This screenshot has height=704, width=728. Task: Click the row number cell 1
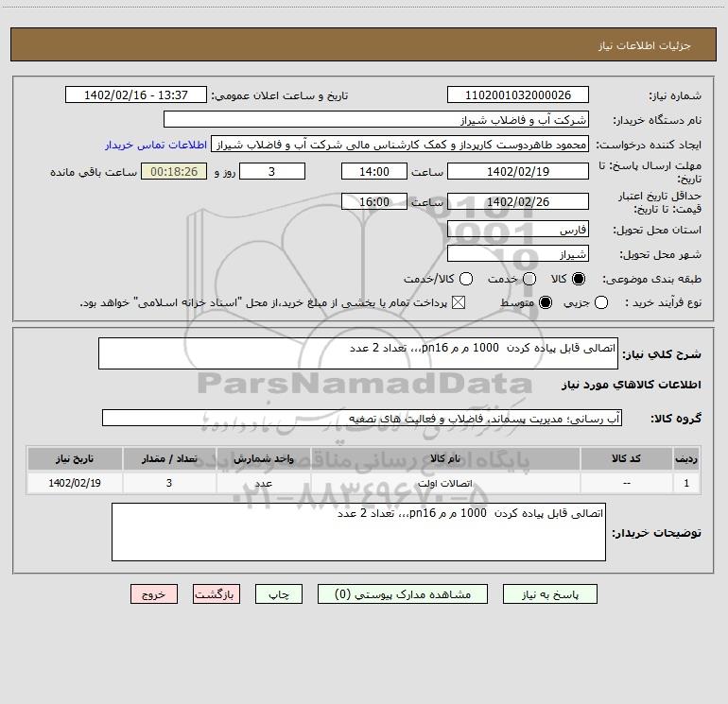click(x=686, y=483)
